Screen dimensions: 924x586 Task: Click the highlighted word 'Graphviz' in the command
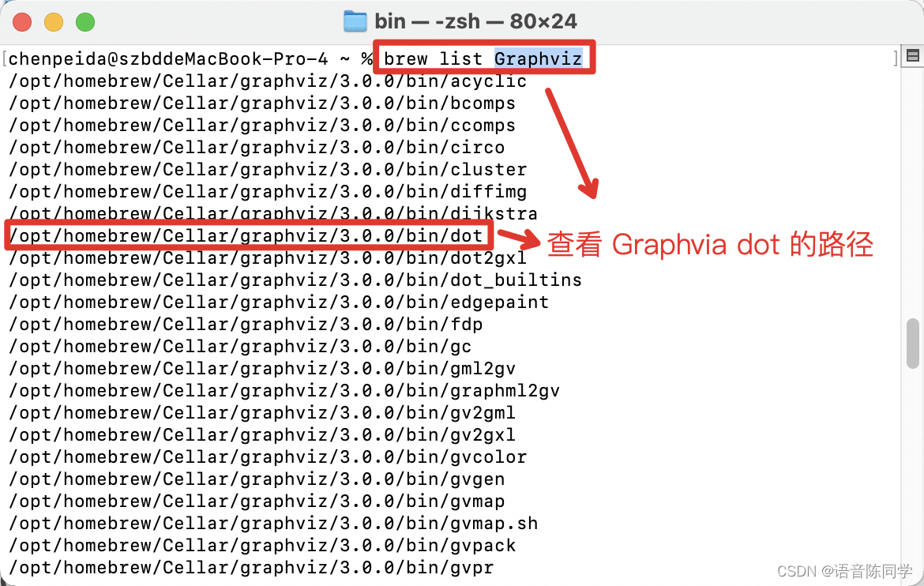[x=538, y=59]
